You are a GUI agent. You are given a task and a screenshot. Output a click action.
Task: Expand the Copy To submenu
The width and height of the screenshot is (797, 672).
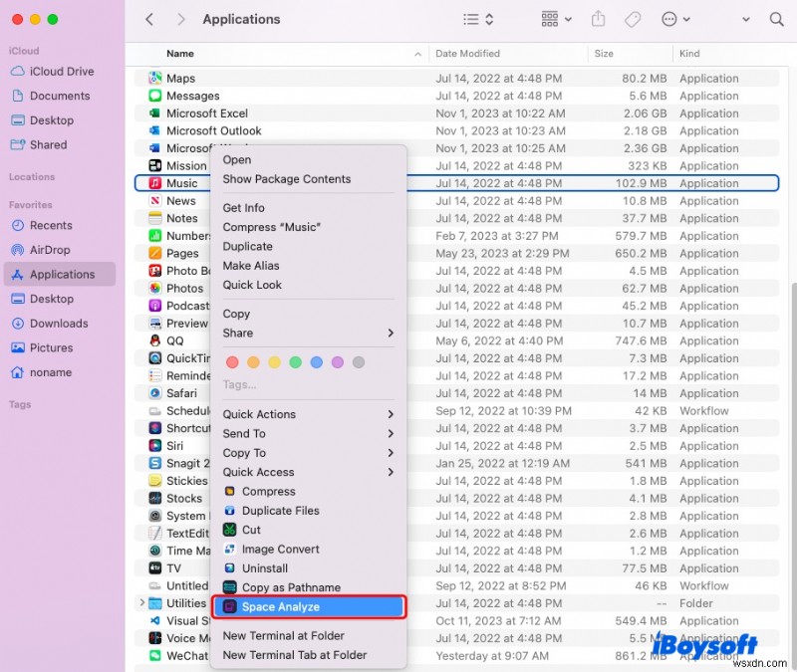click(308, 453)
